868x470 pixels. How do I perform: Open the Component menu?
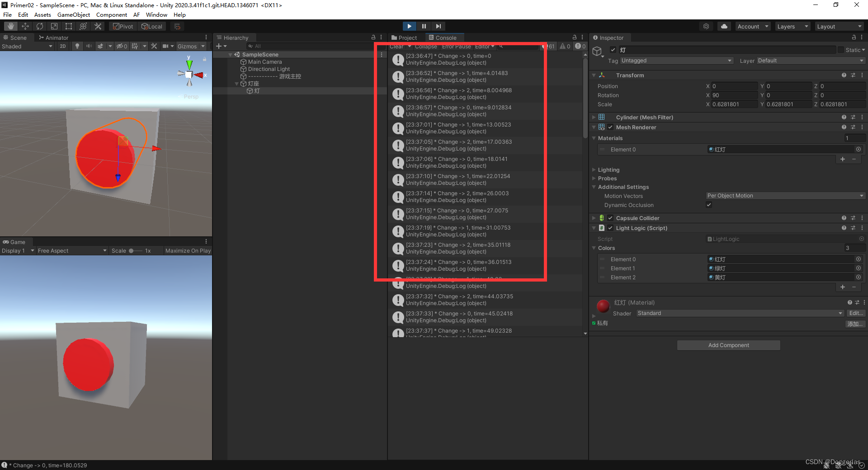pyautogui.click(x=112, y=14)
